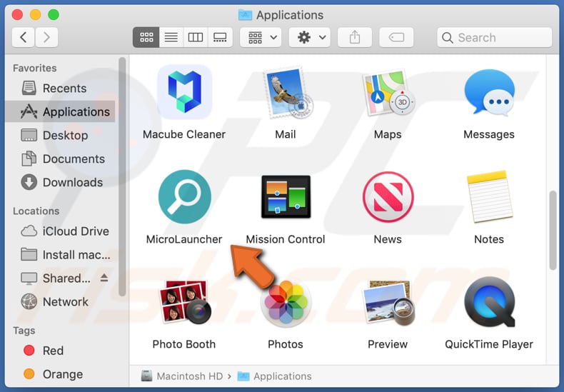Click the Macube Cleaner name label
564x392 pixels.
[x=184, y=134]
